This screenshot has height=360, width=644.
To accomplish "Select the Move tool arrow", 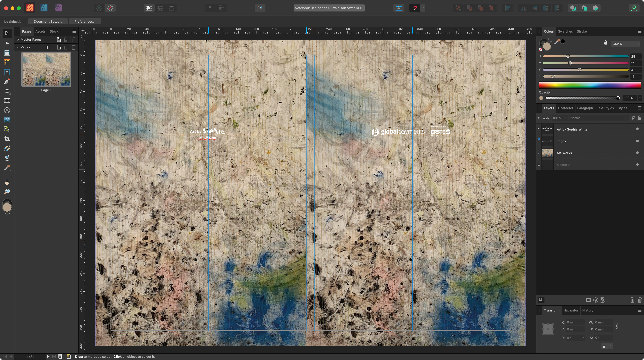I will 7,33.
